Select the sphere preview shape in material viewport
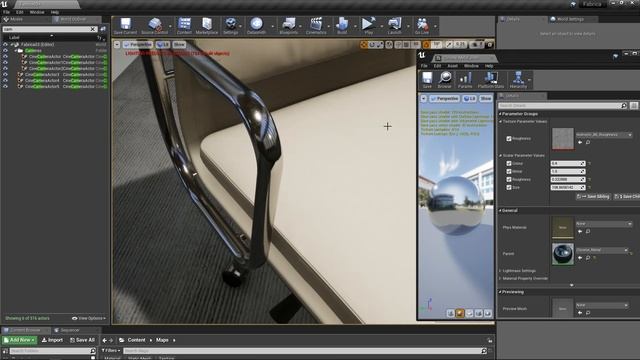The image size is (640, 360). [x=460, y=313]
